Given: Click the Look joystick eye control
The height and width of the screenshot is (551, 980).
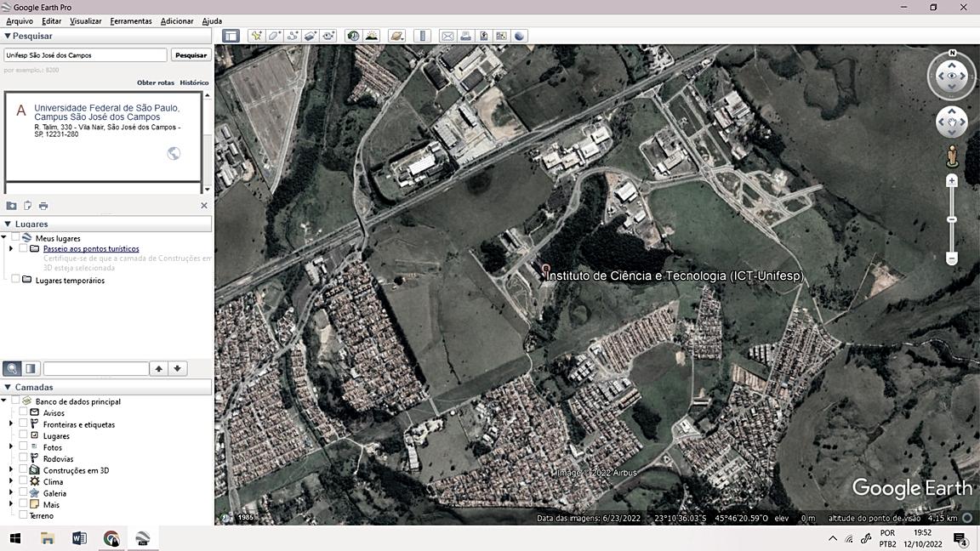Looking at the screenshot, I should pyautogui.click(x=951, y=76).
